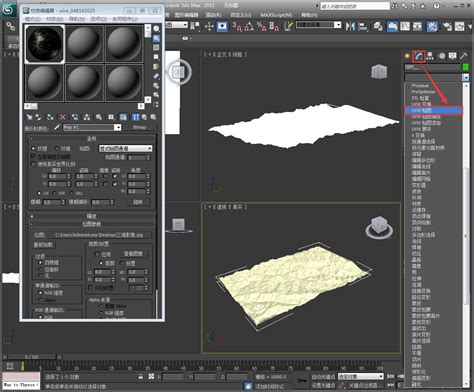
Task: Open 实用程序(U) menu in Material Editor
Action: pos(125,19)
